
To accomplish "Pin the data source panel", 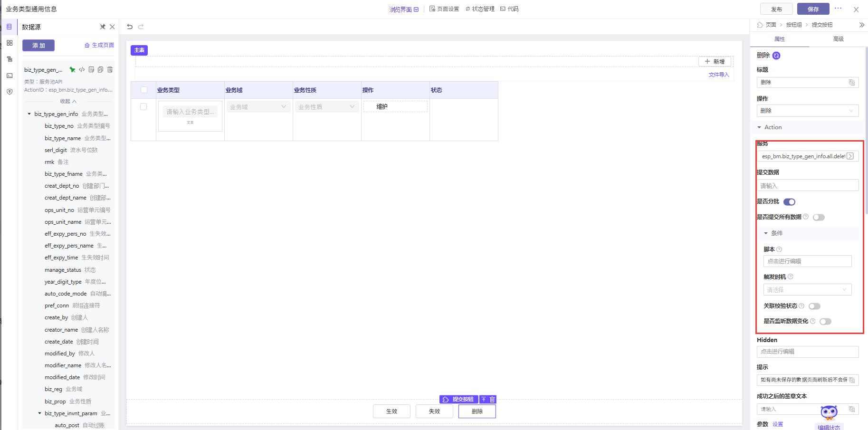I will [x=103, y=27].
